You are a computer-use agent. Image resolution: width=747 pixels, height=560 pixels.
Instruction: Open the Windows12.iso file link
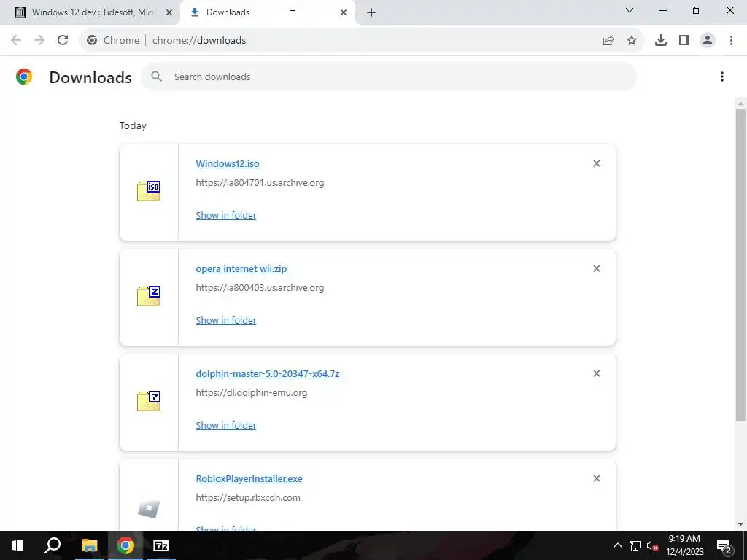(x=228, y=163)
